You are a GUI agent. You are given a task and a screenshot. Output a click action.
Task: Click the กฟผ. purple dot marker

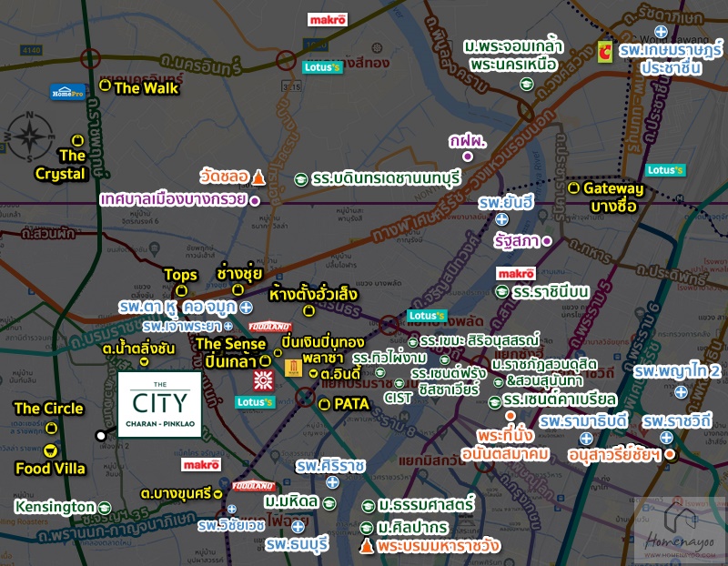coord(468,157)
